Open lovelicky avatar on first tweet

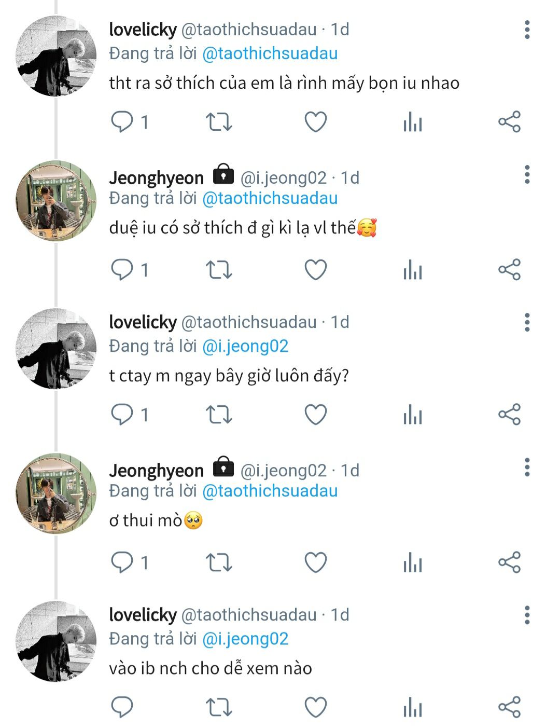coord(56,56)
